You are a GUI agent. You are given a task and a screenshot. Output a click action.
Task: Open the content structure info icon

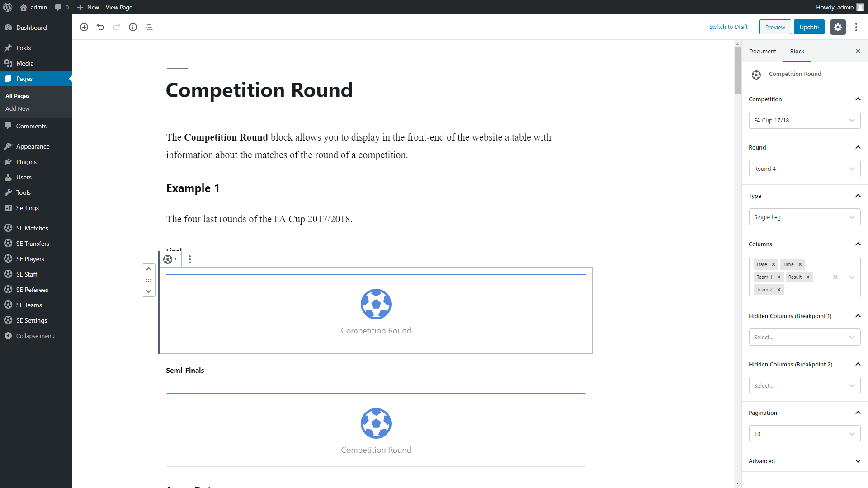pos(133,27)
